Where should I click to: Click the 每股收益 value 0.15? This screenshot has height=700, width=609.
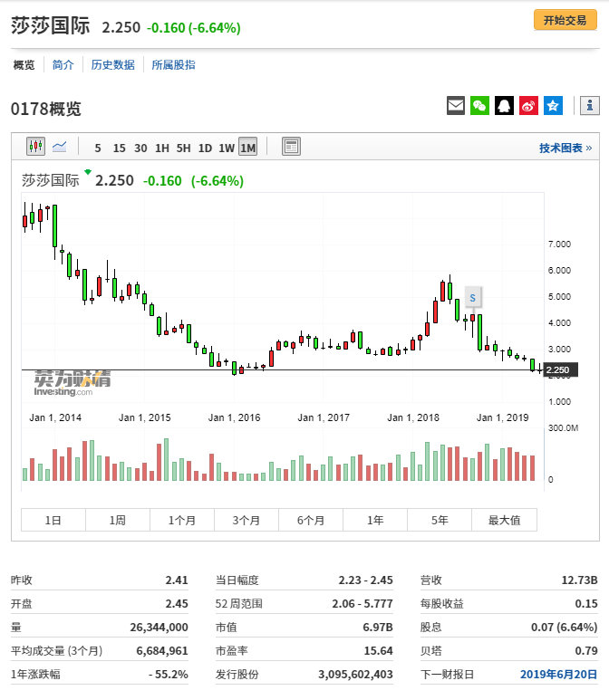click(x=586, y=604)
